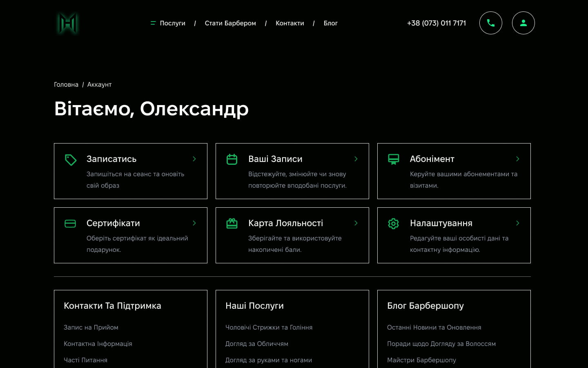
Task: Click the credit card icon on Сертифікати
Action: point(70,224)
